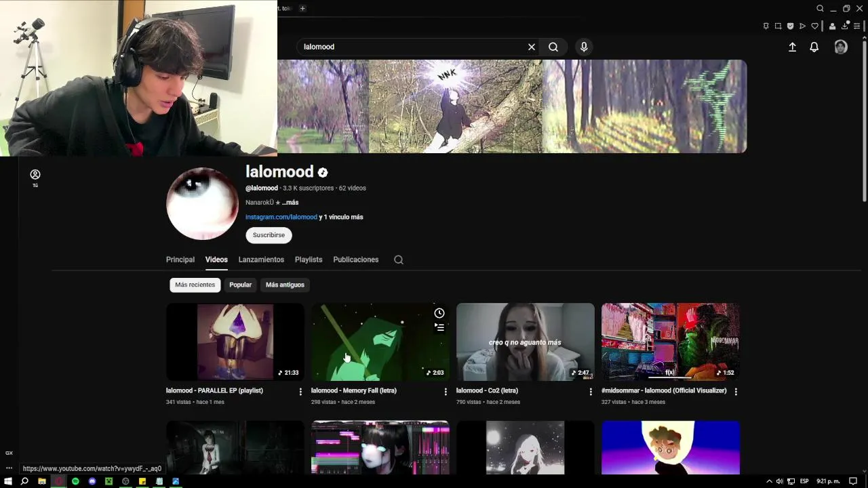Open the Windows Start menu

[x=8, y=481]
